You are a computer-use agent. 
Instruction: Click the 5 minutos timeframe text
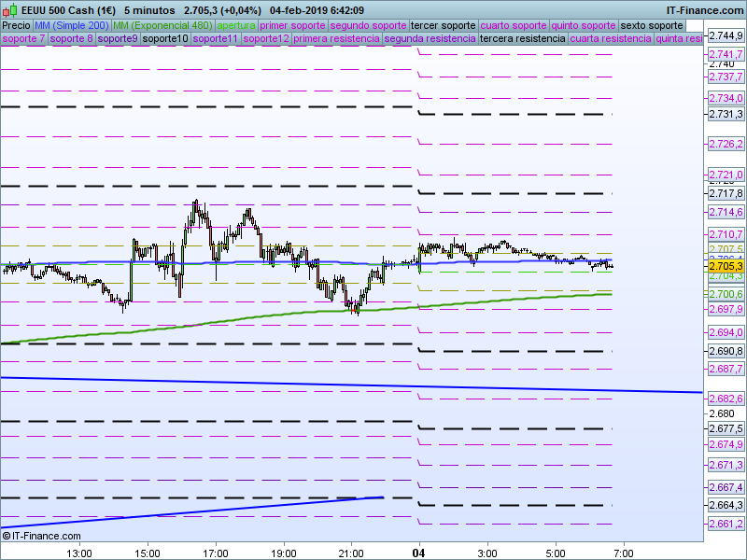[149, 10]
